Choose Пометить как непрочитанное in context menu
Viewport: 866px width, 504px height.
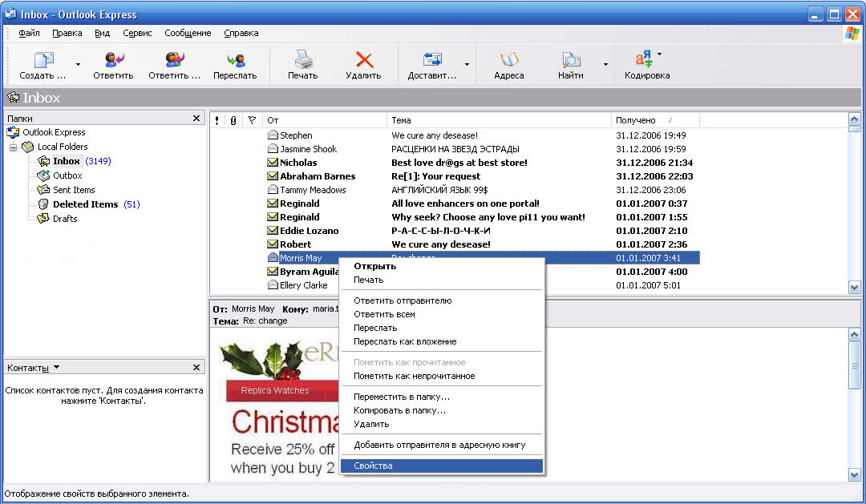(414, 376)
